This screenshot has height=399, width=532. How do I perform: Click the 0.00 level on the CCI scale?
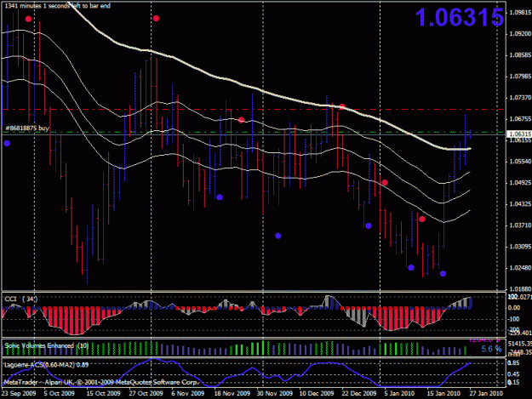514,308
